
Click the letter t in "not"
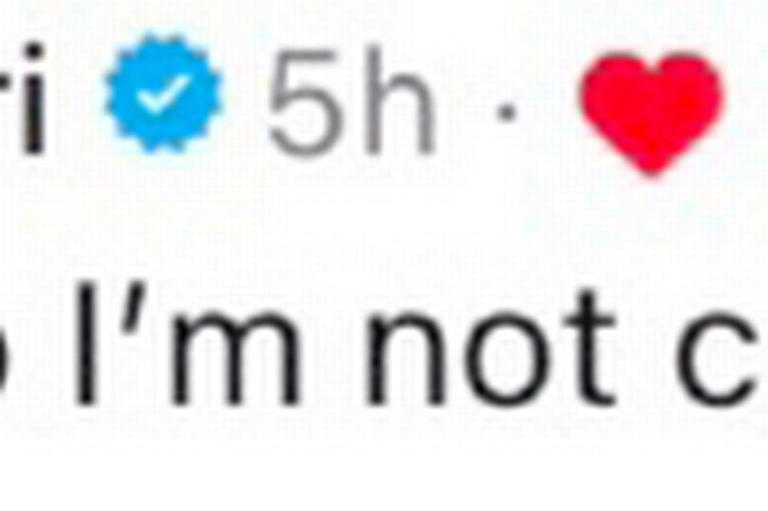tap(588, 349)
